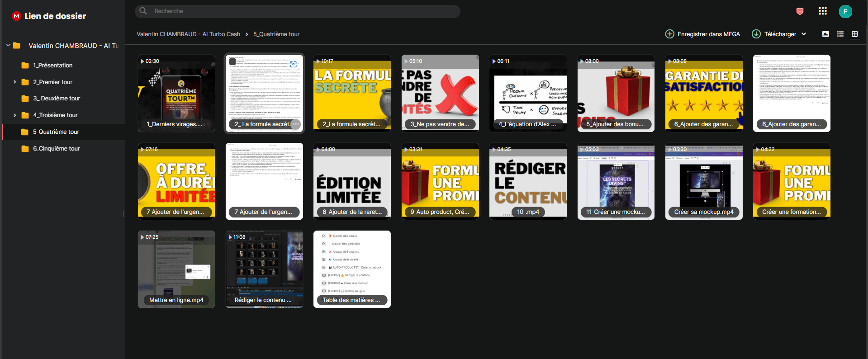The height and width of the screenshot is (359, 868).
Task: Open Mettre en ligne.mp4 video
Action: point(176,269)
